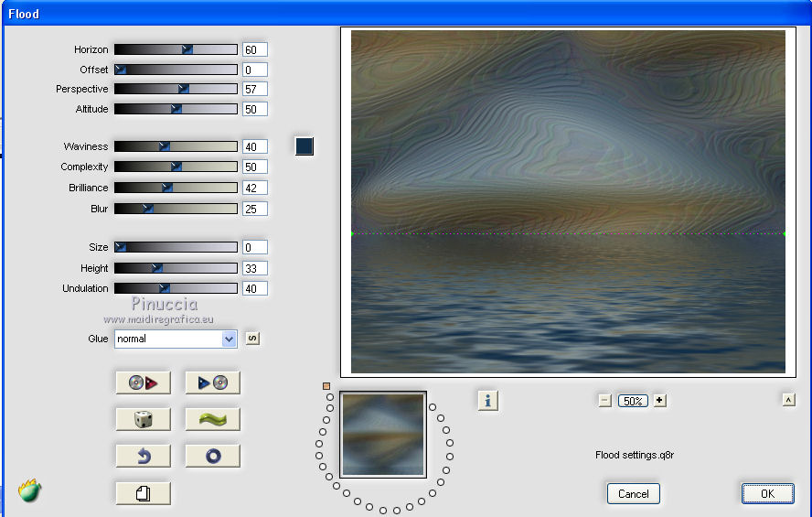Image resolution: width=812 pixels, height=517 pixels.
Task: Click the small 'S' button next to Glue
Action: click(252, 339)
